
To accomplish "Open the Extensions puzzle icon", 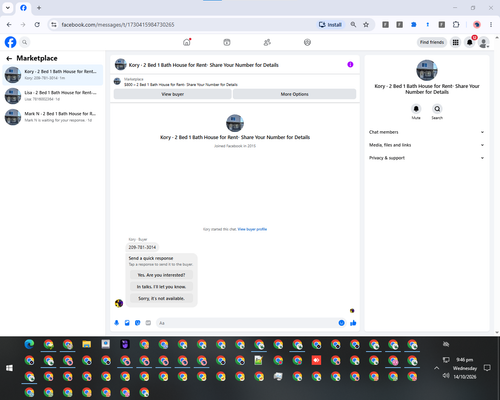I will pos(456,25).
